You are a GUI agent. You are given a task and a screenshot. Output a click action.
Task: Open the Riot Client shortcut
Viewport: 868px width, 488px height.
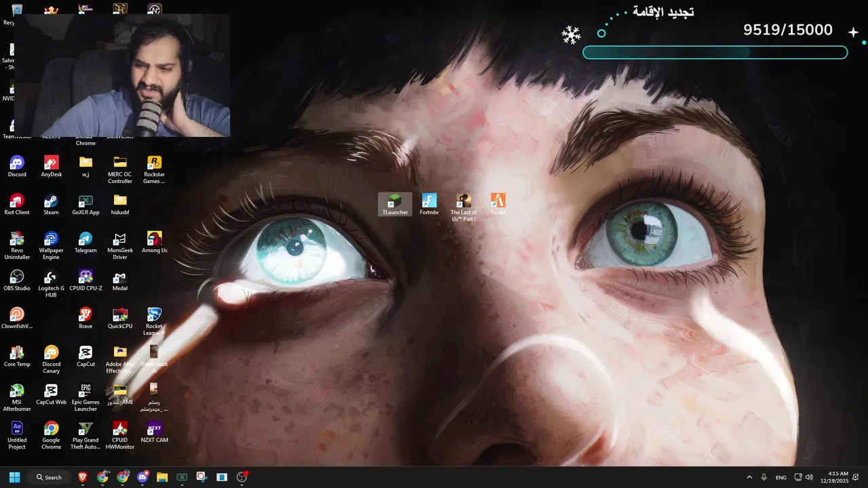point(17,205)
